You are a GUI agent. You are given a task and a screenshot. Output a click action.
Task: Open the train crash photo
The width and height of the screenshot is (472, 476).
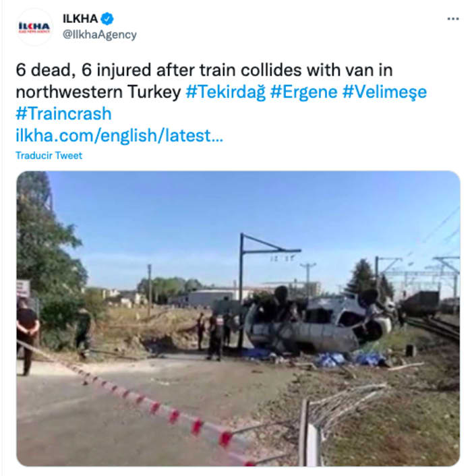pos(238,318)
